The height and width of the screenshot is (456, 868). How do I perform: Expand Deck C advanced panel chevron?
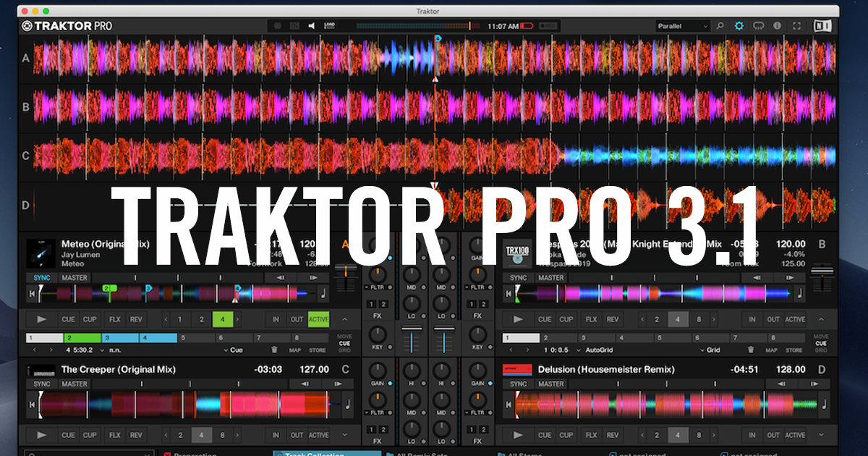click(344, 435)
